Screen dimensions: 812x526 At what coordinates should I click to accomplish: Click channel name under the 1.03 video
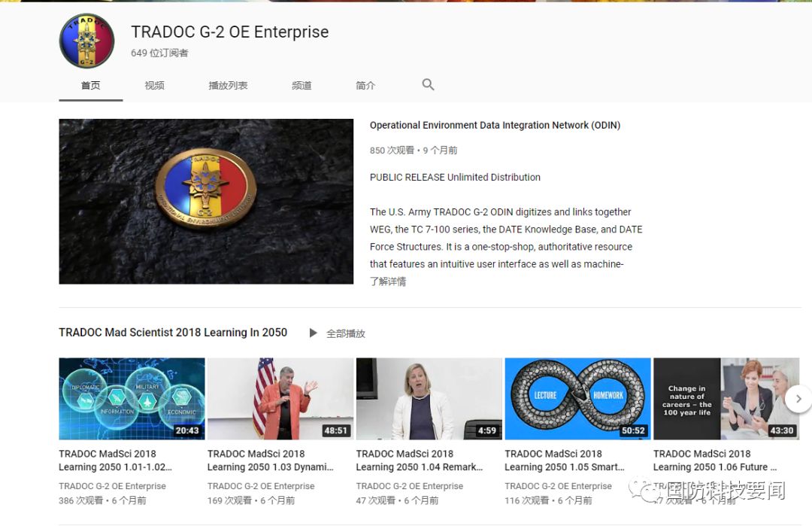[x=261, y=486]
